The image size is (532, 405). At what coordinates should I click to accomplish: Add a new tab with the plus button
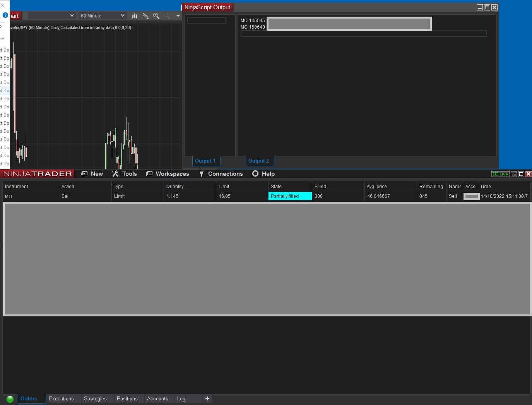(207, 398)
